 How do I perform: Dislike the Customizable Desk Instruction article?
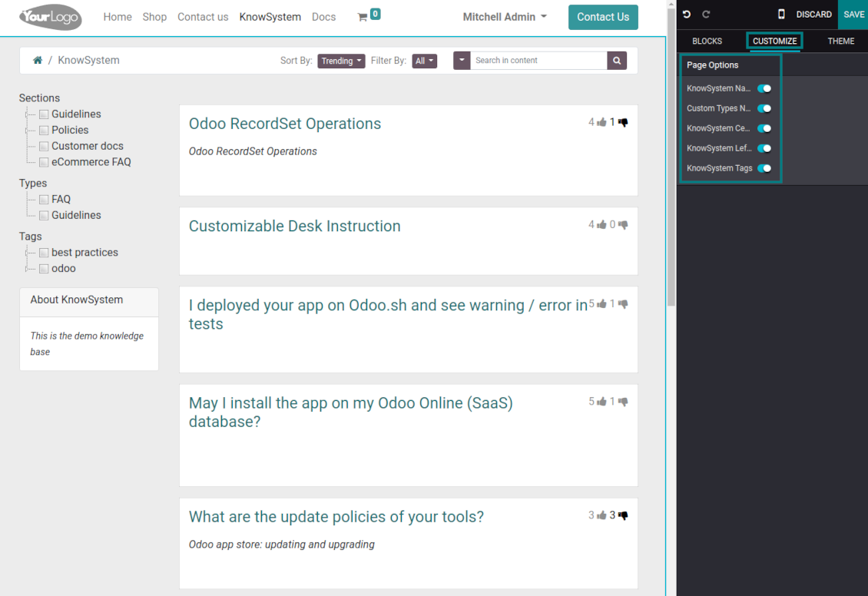coord(622,225)
